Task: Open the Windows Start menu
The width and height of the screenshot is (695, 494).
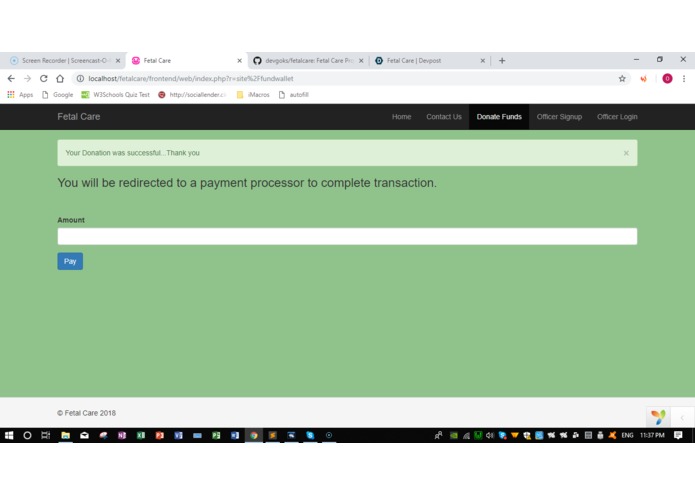Action: [9, 435]
